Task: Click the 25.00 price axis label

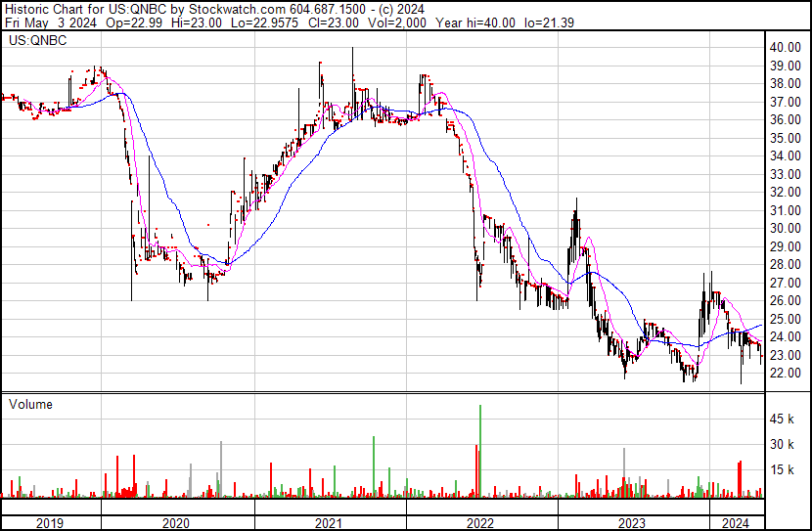Action: [786, 320]
